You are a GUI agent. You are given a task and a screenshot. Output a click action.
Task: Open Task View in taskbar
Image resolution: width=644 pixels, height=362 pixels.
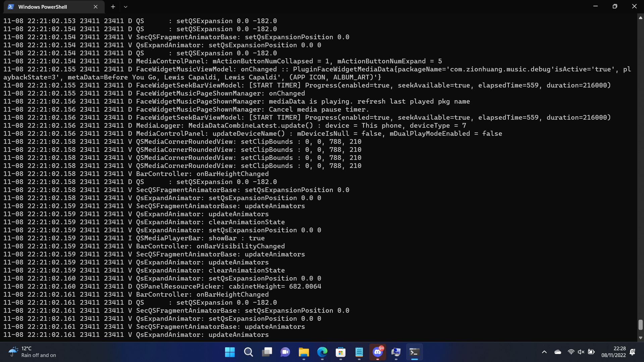click(267, 352)
